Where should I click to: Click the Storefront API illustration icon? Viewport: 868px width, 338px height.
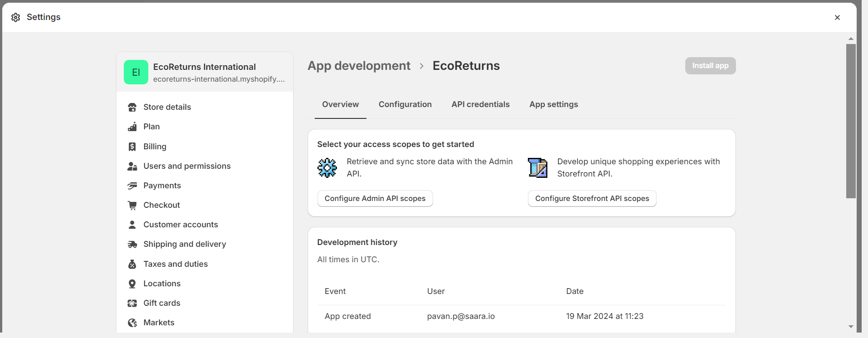pyautogui.click(x=538, y=168)
